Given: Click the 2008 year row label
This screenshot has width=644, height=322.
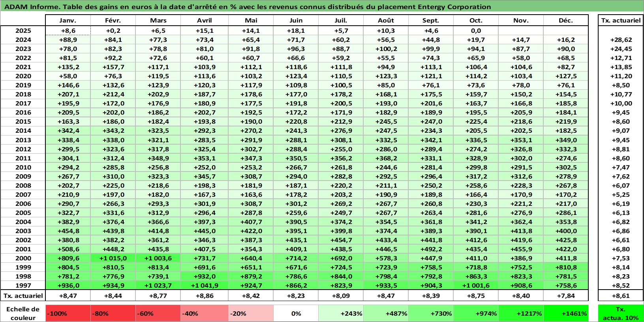Looking at the screenshot, I should (23, 185).
